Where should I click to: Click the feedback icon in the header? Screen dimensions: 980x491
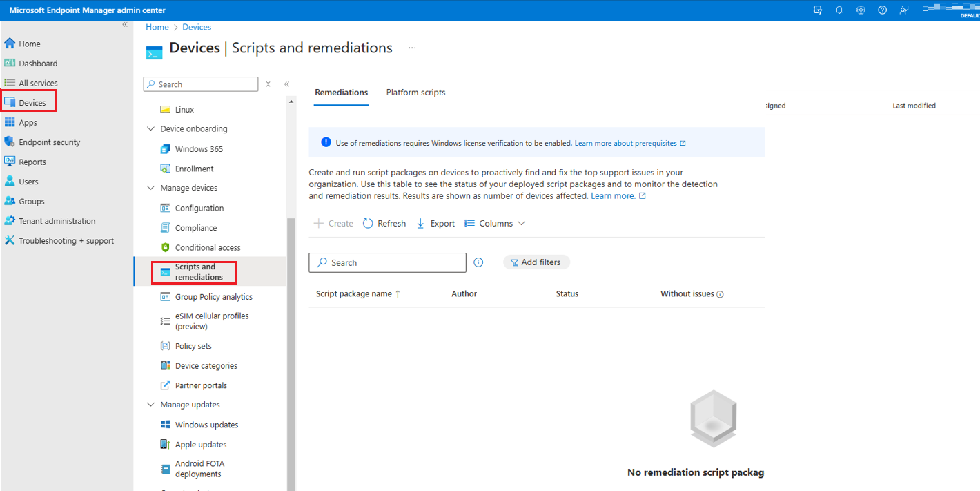903,10
